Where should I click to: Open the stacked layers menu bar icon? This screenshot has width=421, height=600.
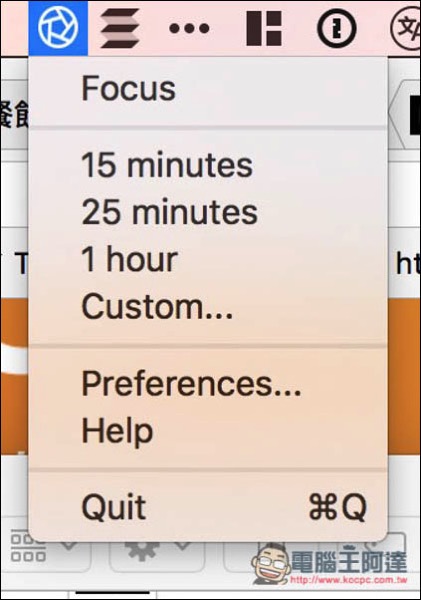click(x=120, y=28)
